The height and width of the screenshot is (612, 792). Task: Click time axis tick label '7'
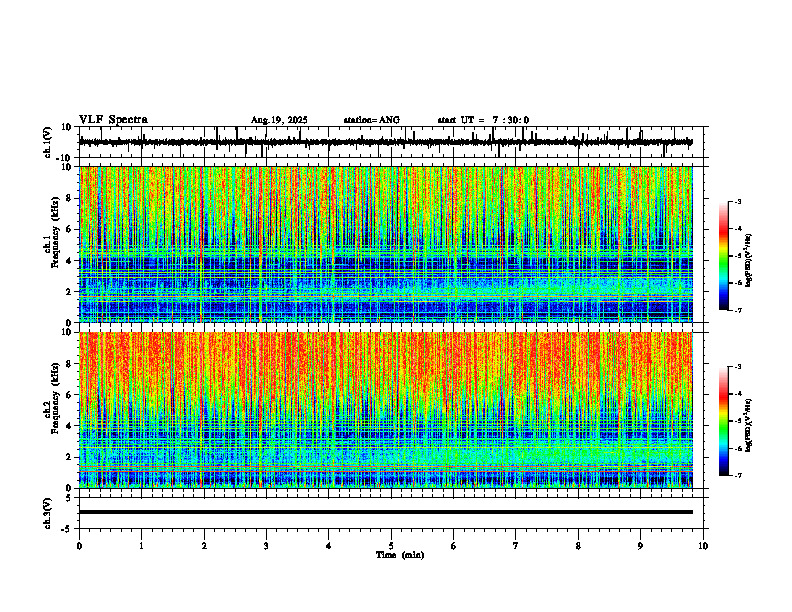coord(516,546)
